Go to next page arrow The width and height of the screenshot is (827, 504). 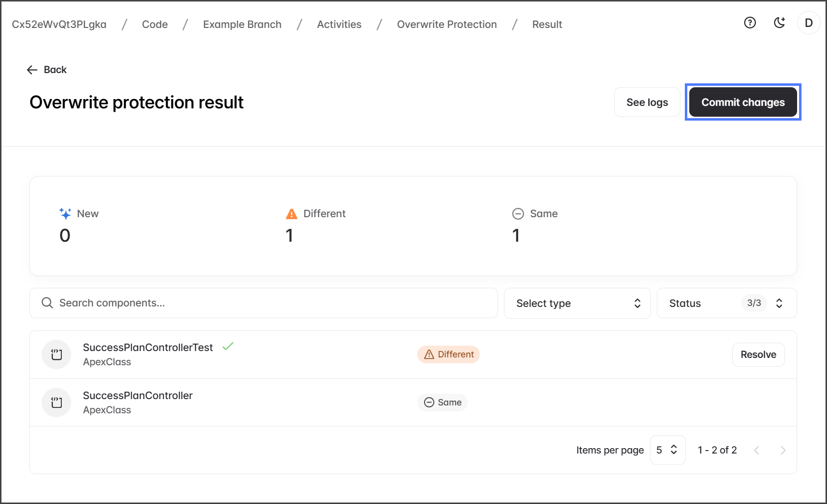[x=782, y=450]
